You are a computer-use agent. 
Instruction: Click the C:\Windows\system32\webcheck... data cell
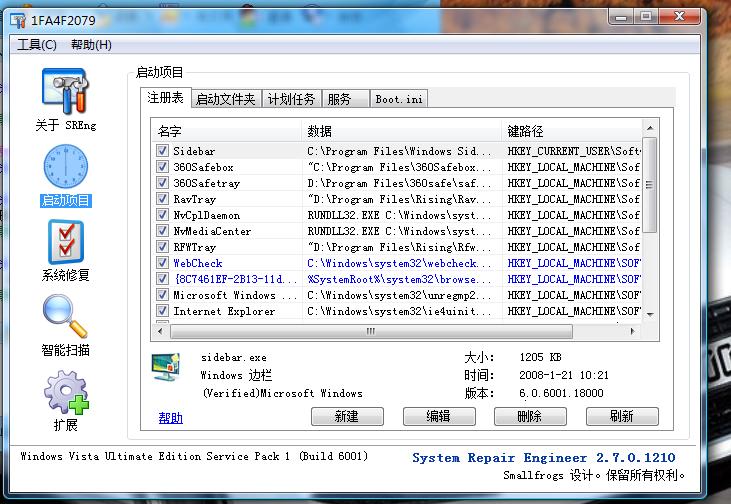(399, 263)
